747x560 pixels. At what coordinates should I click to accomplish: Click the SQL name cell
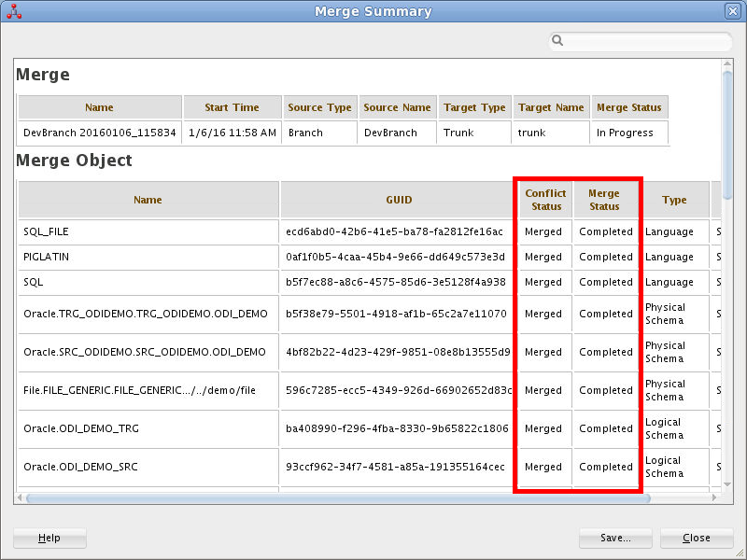(x=148, y=282)
